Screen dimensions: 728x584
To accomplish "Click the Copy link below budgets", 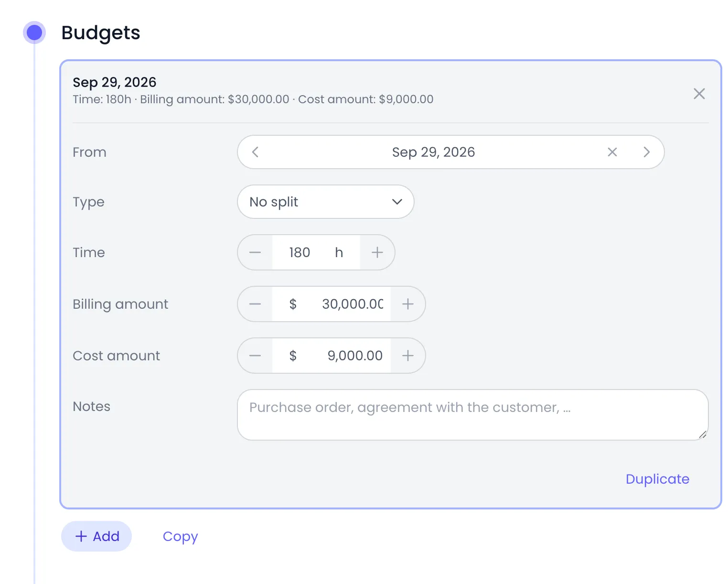I will [x=180, y=537].
